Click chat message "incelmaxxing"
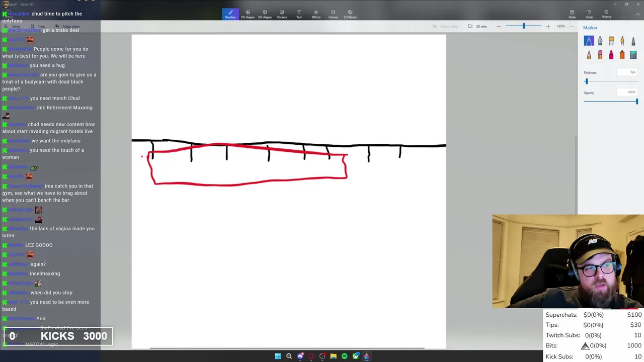 coord(45,274)
